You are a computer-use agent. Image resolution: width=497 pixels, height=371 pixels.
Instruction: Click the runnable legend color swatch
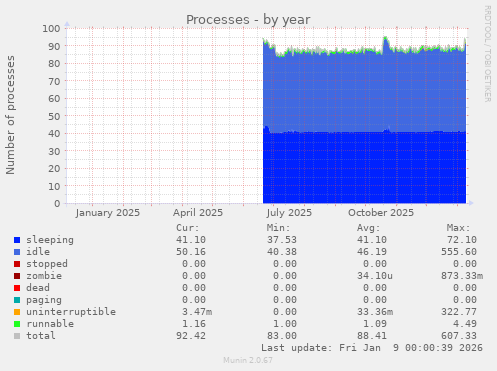(17, 324)
